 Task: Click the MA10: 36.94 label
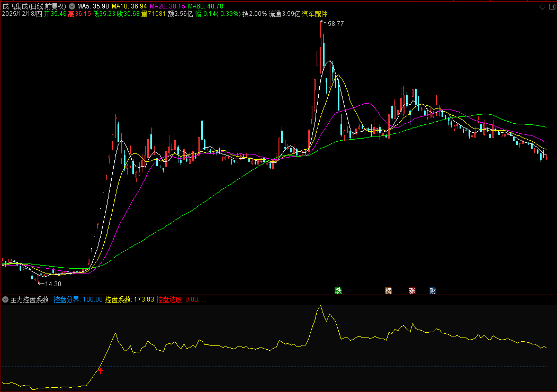(129, 6)
